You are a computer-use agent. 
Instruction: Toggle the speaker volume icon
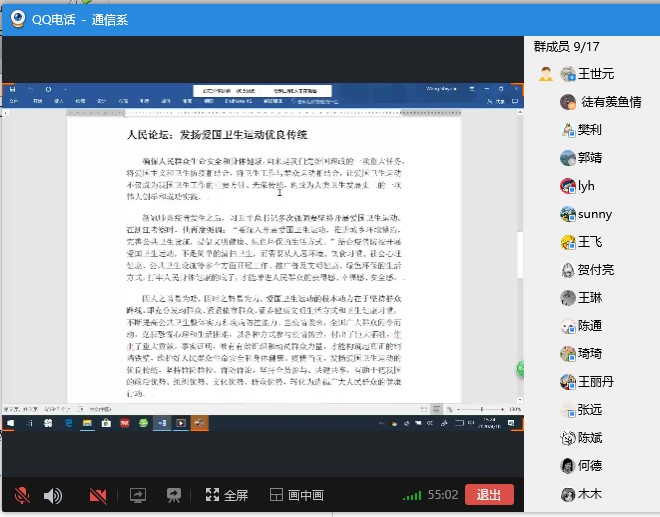click(x=53, y=495)
